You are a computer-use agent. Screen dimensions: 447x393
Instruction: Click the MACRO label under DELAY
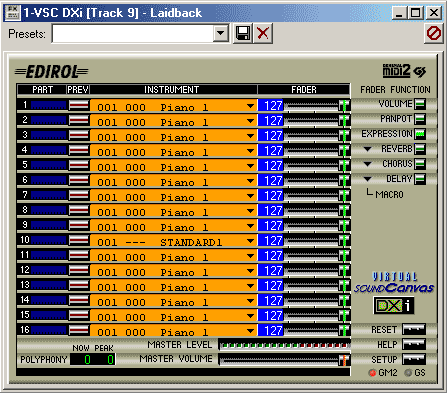click(389, 194)
